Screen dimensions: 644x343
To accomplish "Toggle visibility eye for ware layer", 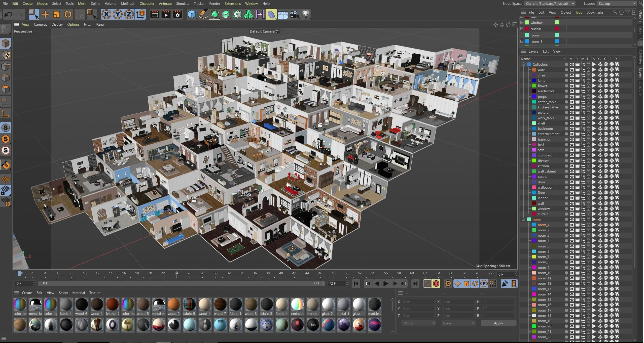I will click(x=572, y=70).
